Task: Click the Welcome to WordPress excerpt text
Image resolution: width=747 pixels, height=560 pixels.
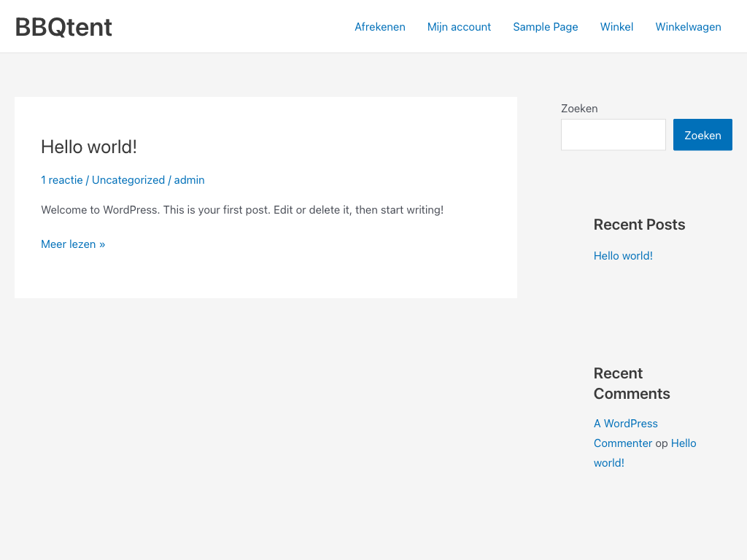Action: [x=242, y=210]
